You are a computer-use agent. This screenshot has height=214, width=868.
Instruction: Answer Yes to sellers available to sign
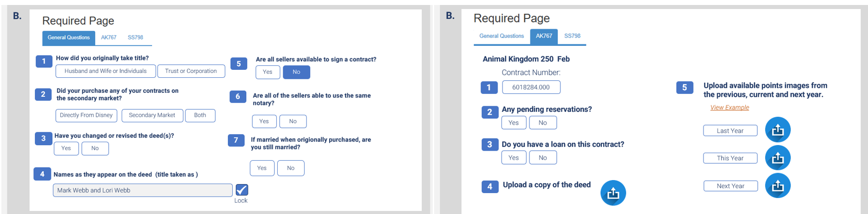[268, 72]
